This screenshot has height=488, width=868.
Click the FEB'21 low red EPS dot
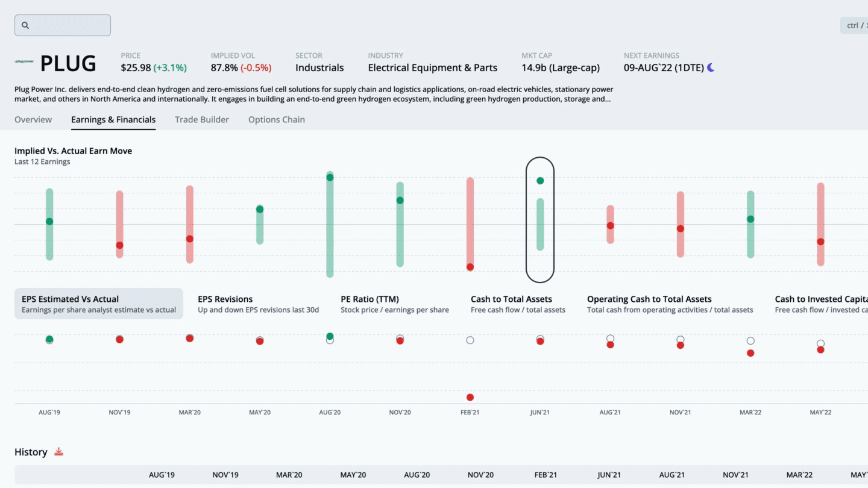(x=470, y=397)
